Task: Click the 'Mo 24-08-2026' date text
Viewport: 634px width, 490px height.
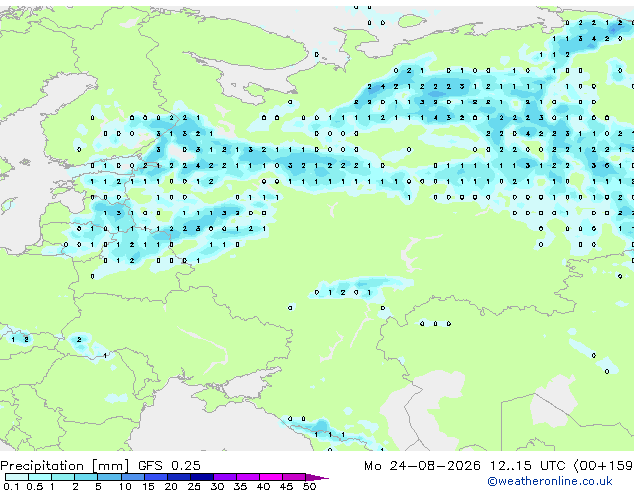Action: pyautogui.click(x=422, y=465)
